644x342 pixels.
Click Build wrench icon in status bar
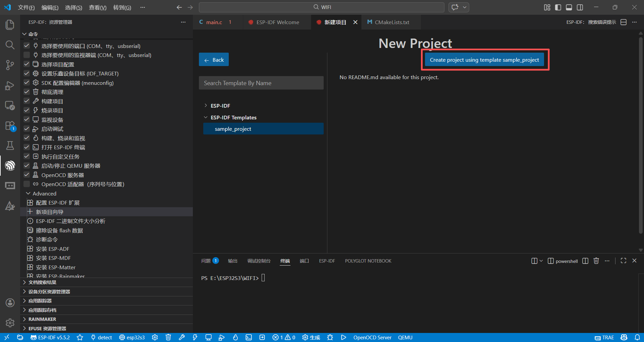coord(182,337)
